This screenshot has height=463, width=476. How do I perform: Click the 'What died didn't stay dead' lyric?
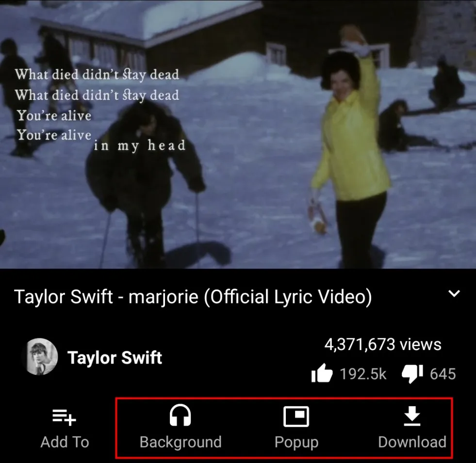[97, 75]
